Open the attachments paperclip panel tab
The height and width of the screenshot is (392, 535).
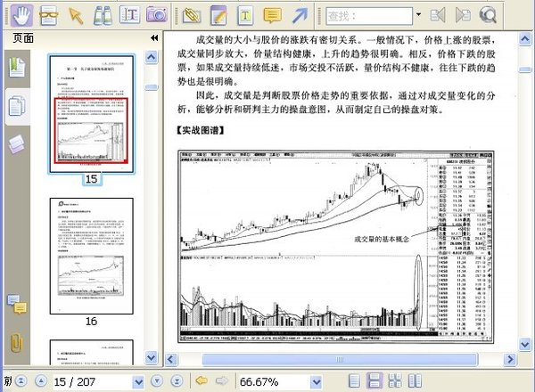pyautogui.click(x=16, y=343)
